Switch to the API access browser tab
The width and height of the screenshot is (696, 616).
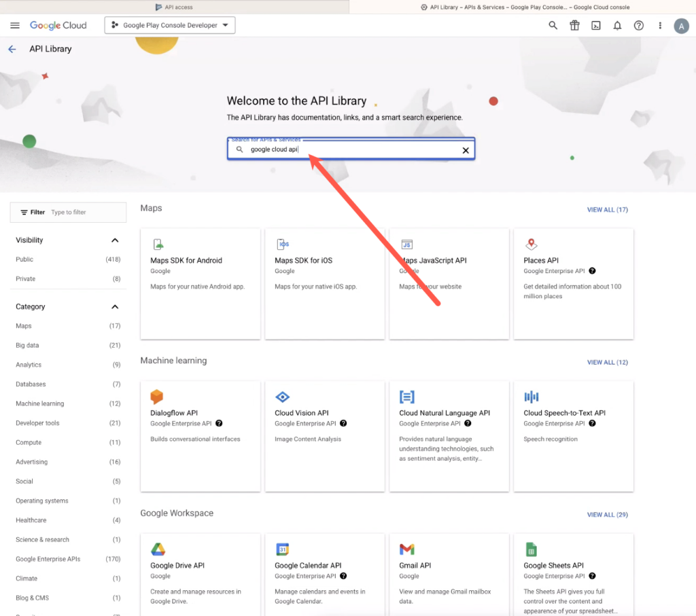coord(174,7)
